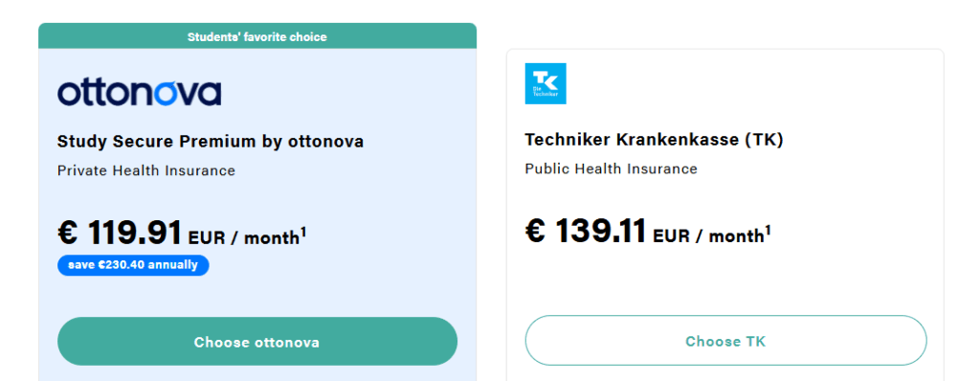Click the save €230.40 annually badge
Image resolution: width=980 pixels, height=381 pixels.
click(x=133, y=265)
